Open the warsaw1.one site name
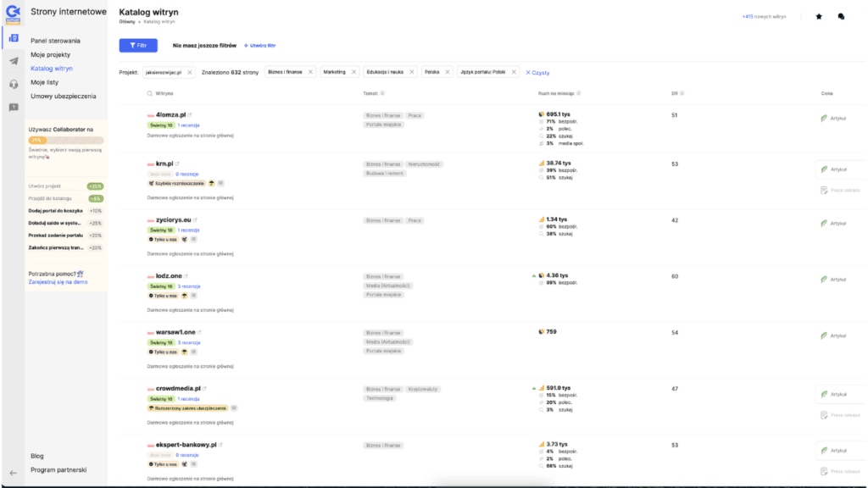868x488 pixels. pos(175,332)
